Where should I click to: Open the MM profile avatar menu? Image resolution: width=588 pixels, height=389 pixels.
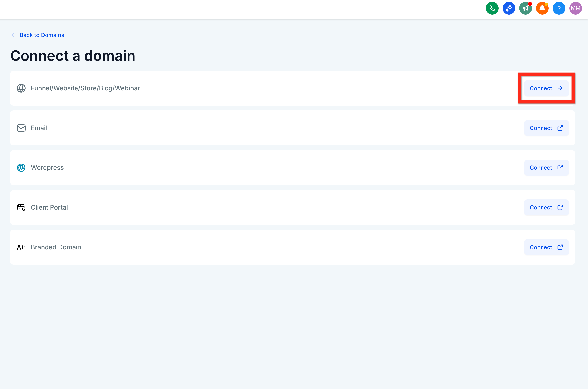click(x=575, y=8)
